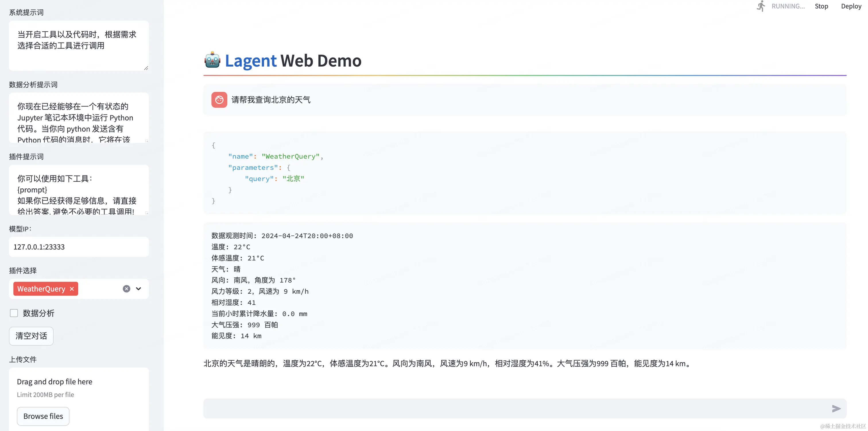Click the user avatar icon beside the query
Viewport: 868px width, 431px height.
click(219, 100)
